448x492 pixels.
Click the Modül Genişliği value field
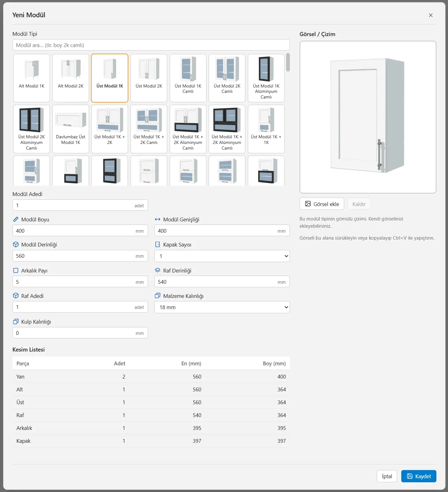[222, 231]
